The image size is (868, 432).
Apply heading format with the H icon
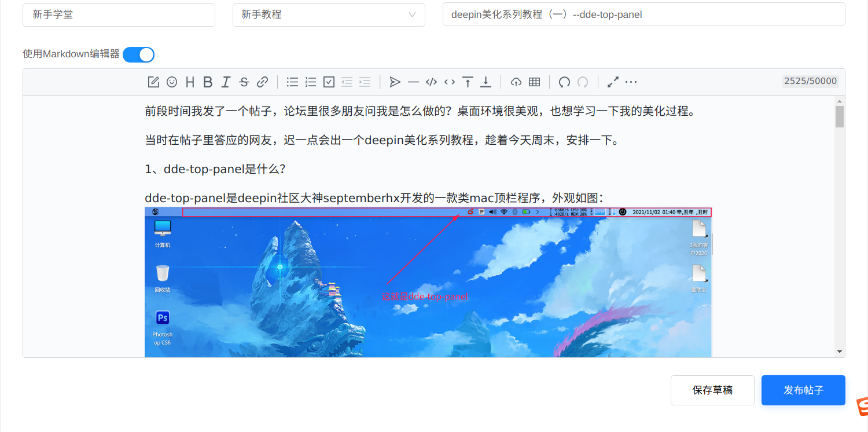190,82
